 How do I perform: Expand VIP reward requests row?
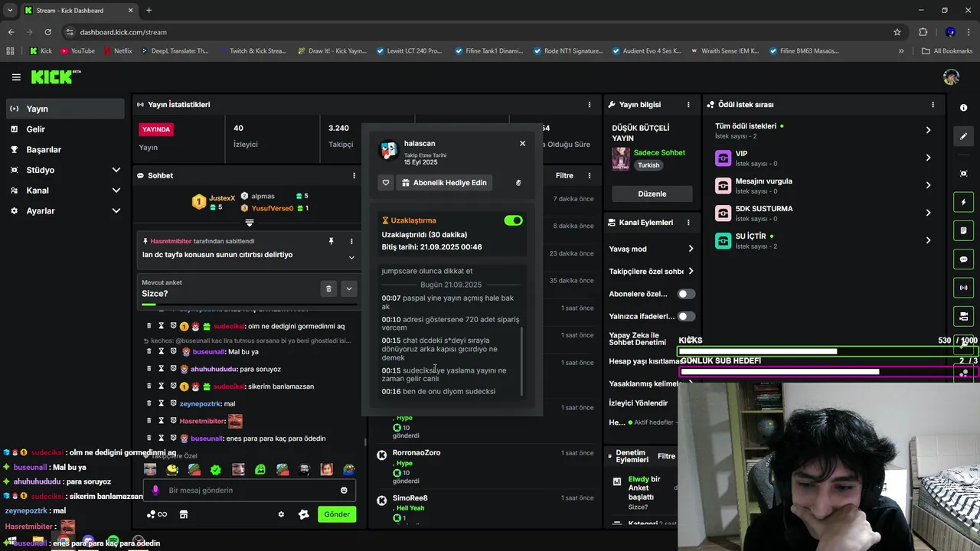[x=928, y=158]
